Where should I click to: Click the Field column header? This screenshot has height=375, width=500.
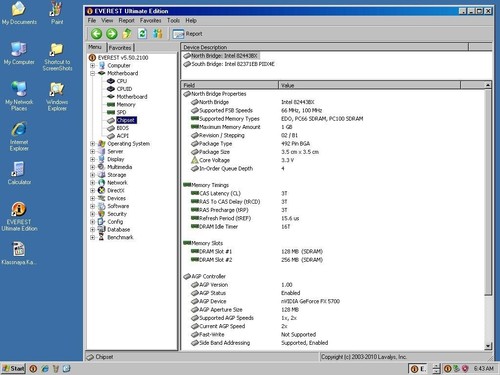pyautogui.click(x=230, y=85)
